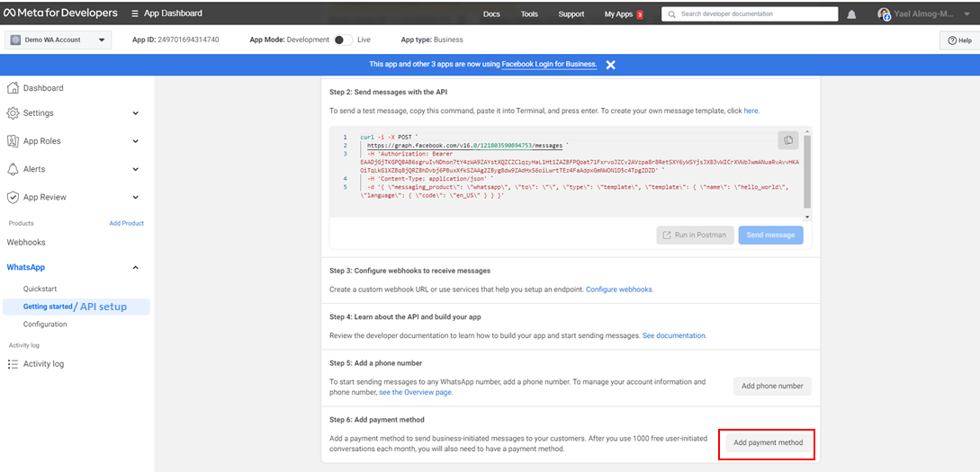Expand the Alerts section chevron

pyautogui.click(x=136, y=169)
